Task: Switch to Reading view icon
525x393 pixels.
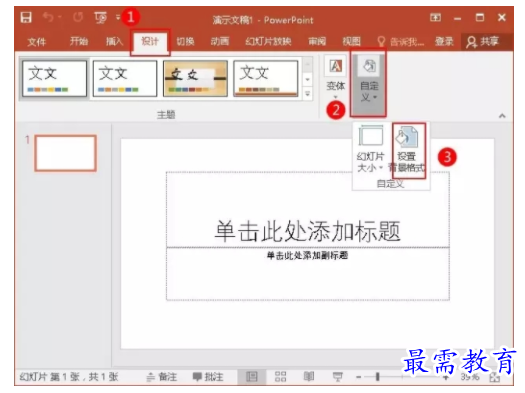Action: [309, 377]
